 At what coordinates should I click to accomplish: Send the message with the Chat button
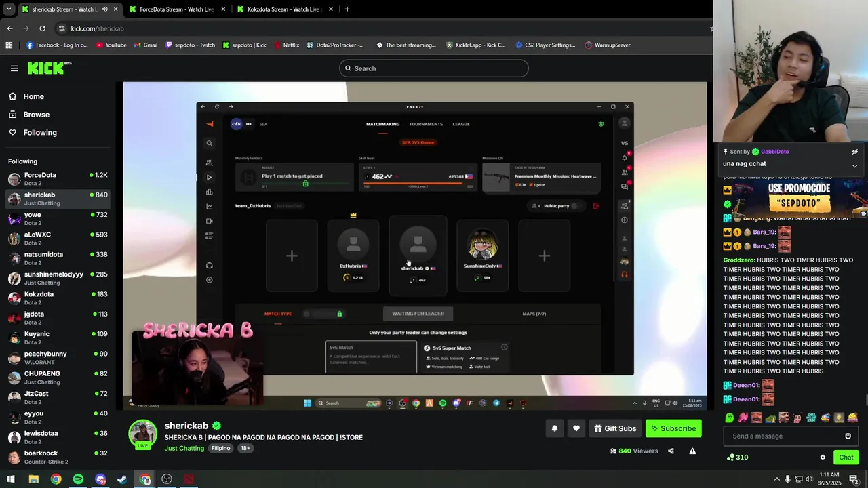tap(846, 457)
